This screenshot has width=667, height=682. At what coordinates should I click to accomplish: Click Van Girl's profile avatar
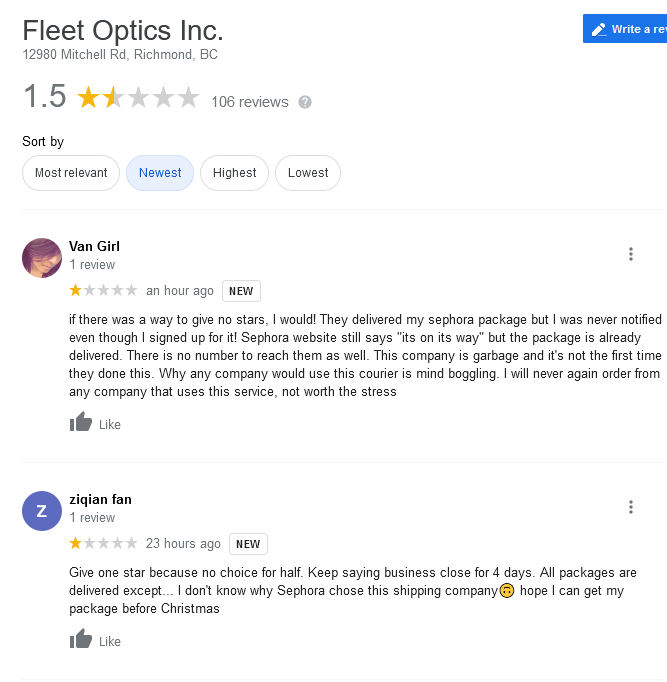tap(42, 258)
